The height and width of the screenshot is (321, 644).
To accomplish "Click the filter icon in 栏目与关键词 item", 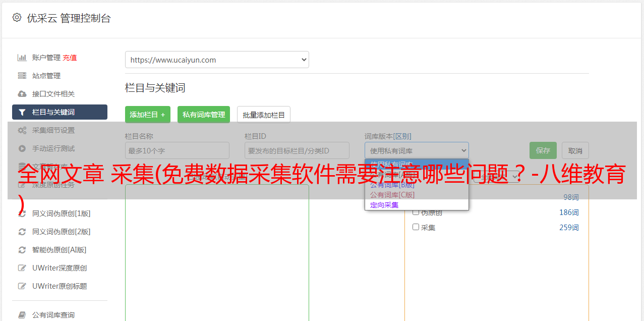I will [x=22, y=112].
